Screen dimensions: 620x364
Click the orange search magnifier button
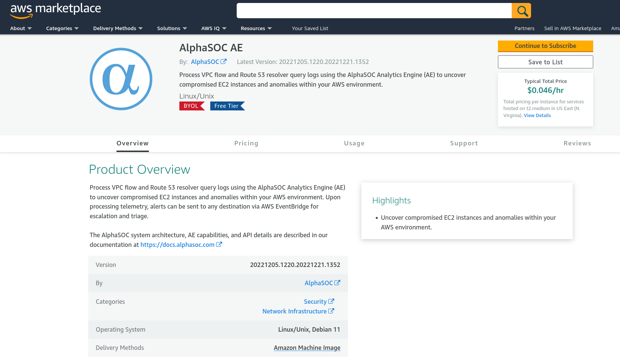521,11
